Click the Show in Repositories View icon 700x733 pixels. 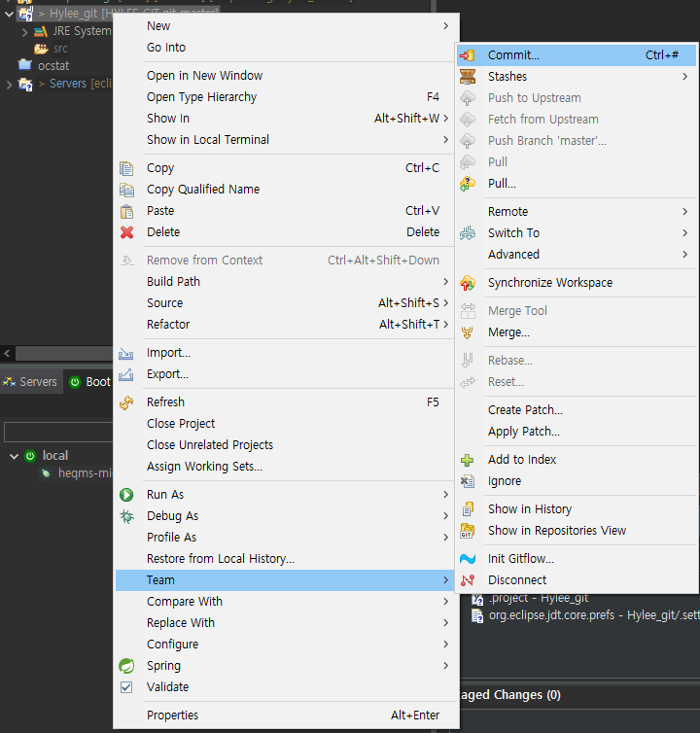[468, 531]
